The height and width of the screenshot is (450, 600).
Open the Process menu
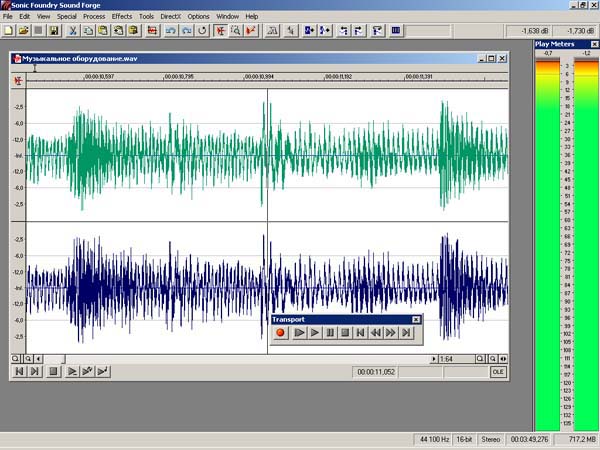(x=94, y=16)
